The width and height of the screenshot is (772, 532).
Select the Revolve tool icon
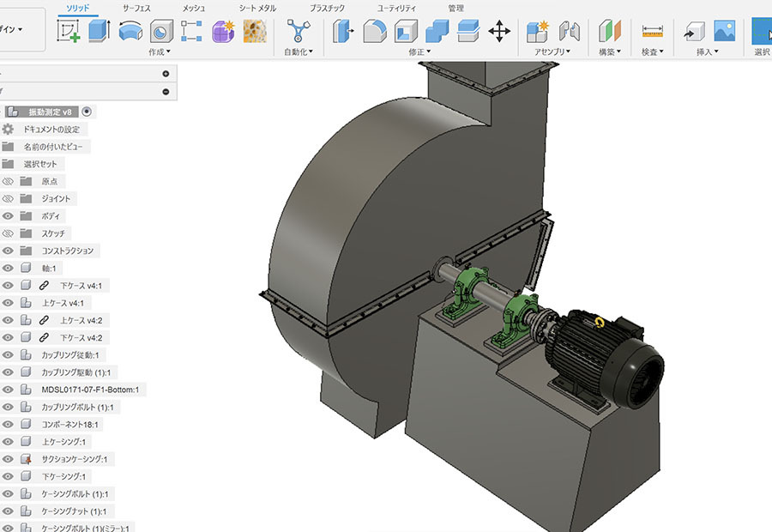coord(130,32)
